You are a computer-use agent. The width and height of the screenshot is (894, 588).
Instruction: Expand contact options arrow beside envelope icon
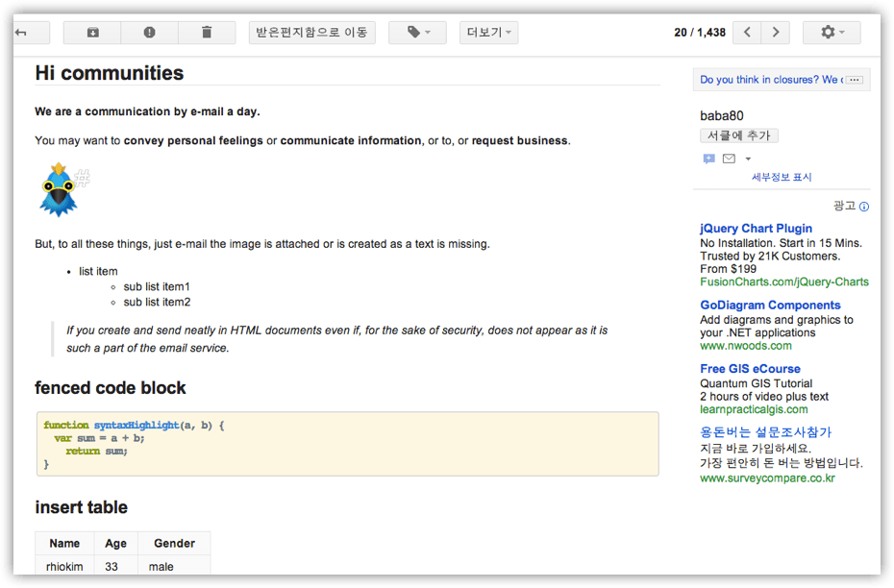[748, 159]
